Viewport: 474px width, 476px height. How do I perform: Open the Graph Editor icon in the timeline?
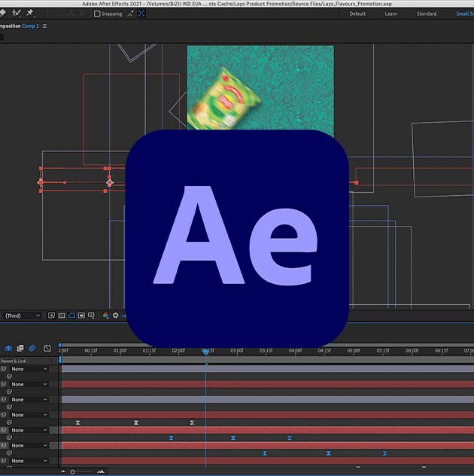(x=47, y=349)
